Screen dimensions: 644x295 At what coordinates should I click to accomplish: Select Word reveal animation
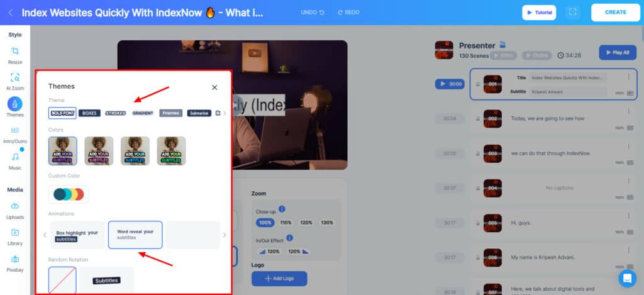135,235
